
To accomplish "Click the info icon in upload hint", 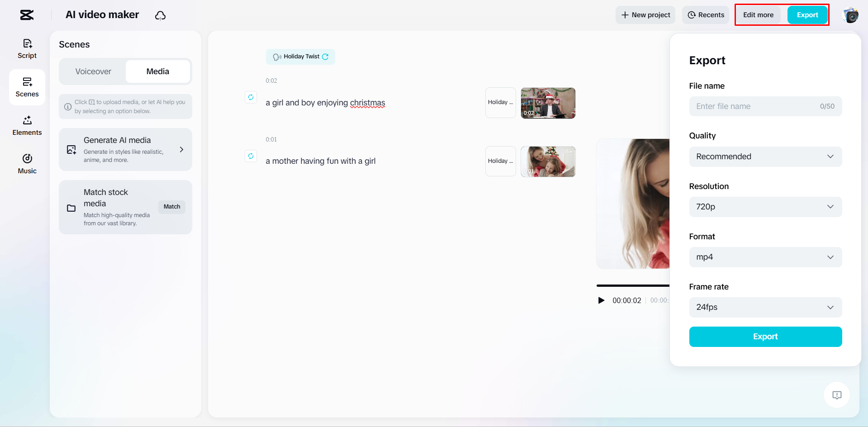I will (x=68, y=107).
